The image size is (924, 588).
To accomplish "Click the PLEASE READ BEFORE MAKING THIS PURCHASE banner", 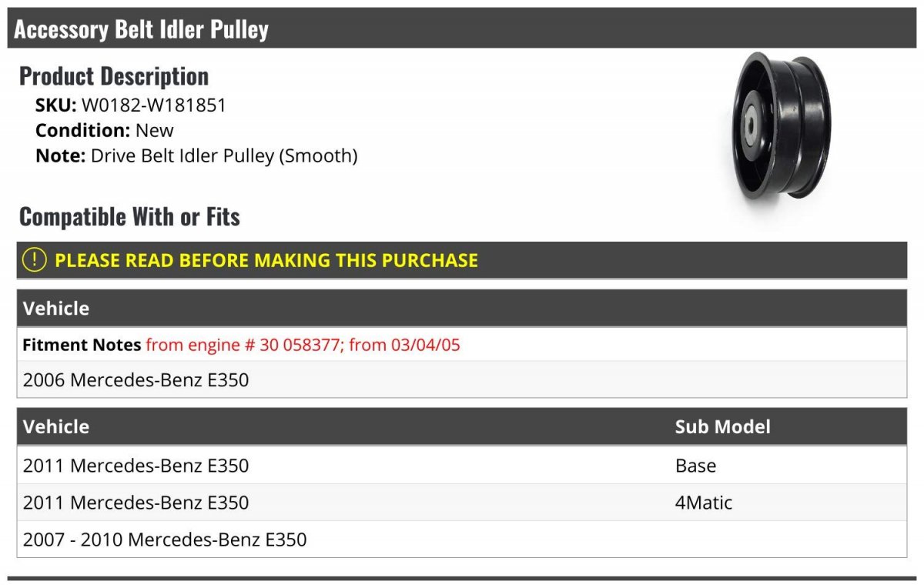I will [x=266, y=260].
